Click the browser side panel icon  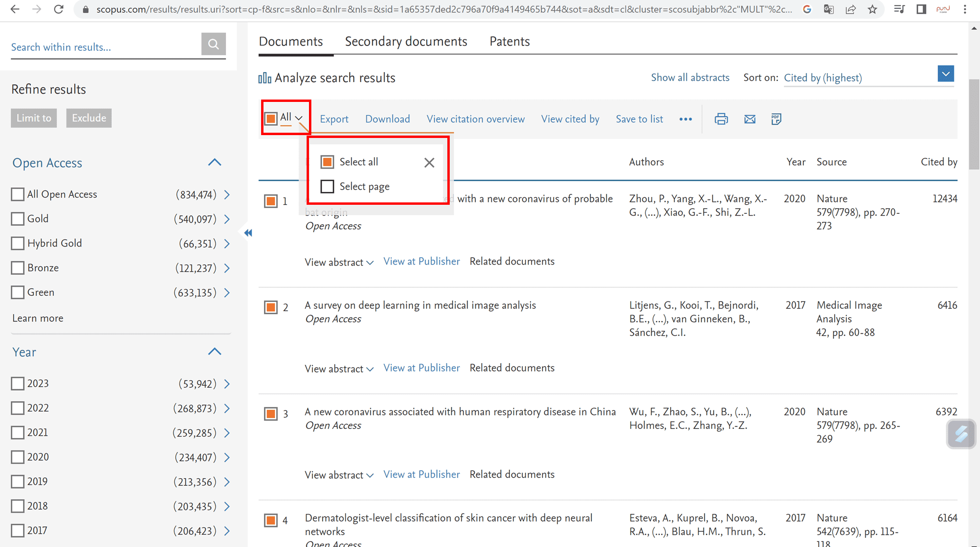pyautogui.click(x=921, y=9)
